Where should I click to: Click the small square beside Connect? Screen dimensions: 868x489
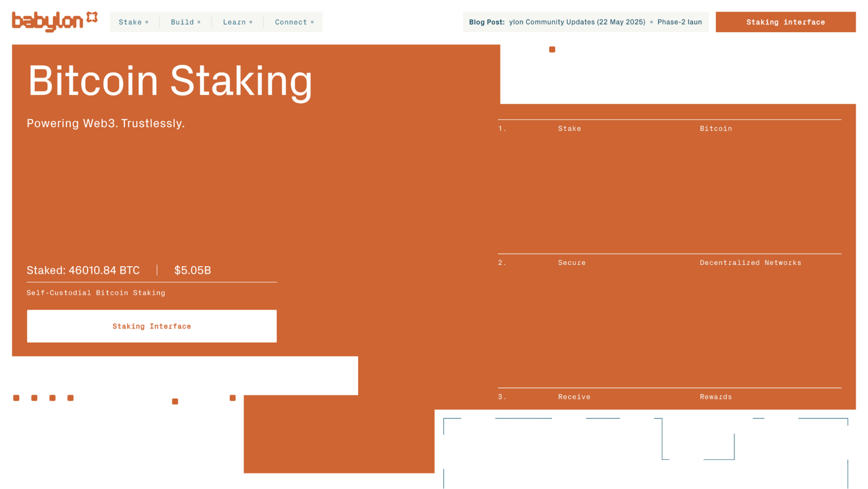tap(312, 22)
